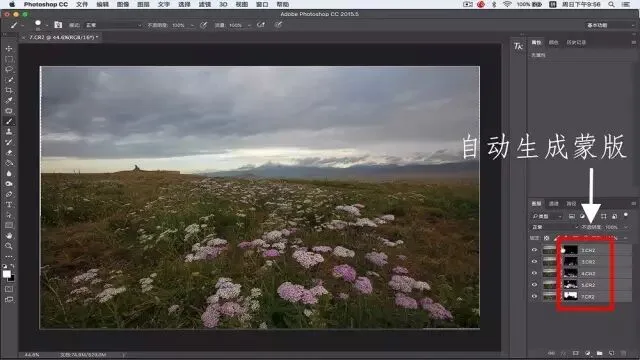The height and width of the screenshot is (360, 640).
Task: Toggle pressure for opacity button
Action: pos(203,25)
